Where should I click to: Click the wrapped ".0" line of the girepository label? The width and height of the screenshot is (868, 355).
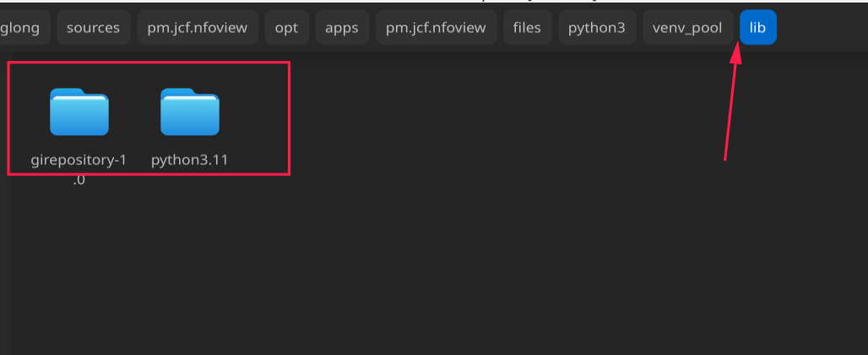click(x=79, y=180)
